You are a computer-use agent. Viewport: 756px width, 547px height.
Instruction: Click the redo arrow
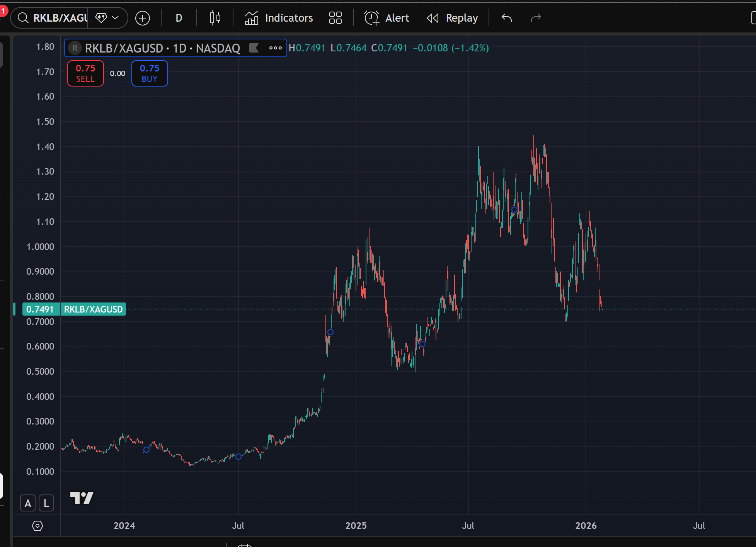pyautogui.click(x=536, y=18)
